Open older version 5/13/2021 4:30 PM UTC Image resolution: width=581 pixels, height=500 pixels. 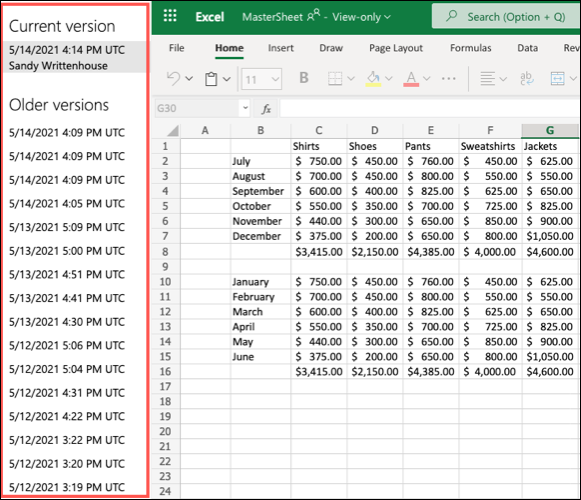pyautogui.click(x=67, y=322)
